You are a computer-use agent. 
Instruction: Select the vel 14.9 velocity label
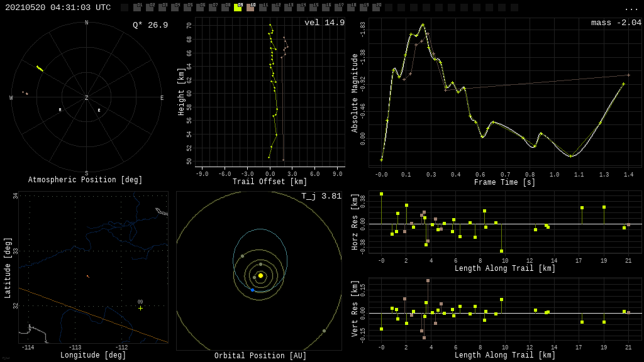pyautogui.click(x=324, y=23)
